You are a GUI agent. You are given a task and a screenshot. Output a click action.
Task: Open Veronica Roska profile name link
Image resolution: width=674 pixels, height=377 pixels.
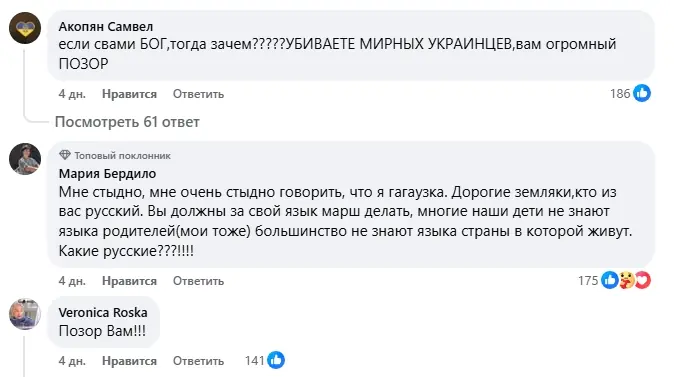pos(103,313)
